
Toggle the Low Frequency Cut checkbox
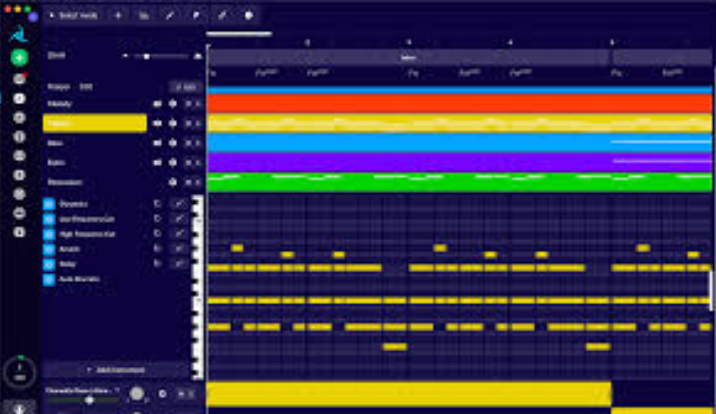pyautogui.click(x=49, y=219)
